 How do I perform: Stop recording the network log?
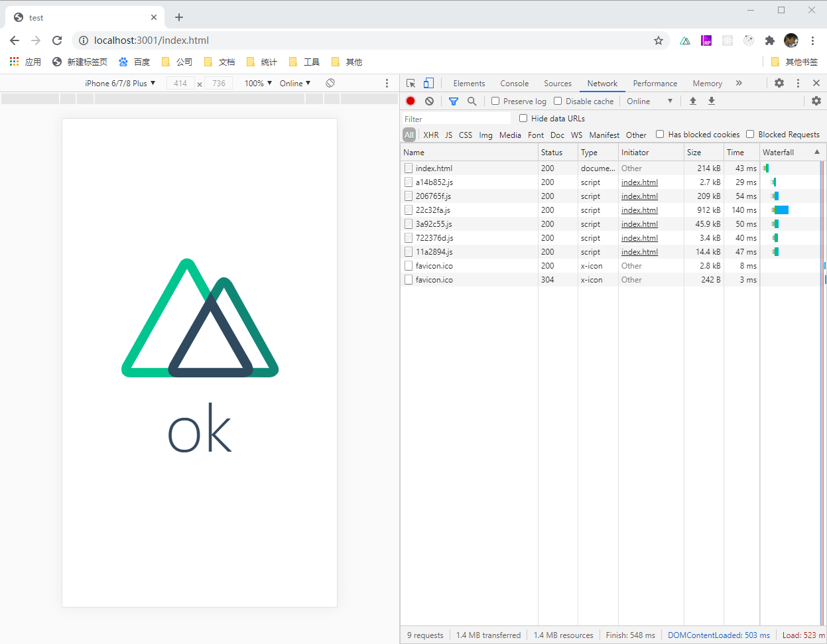(411, 101)
